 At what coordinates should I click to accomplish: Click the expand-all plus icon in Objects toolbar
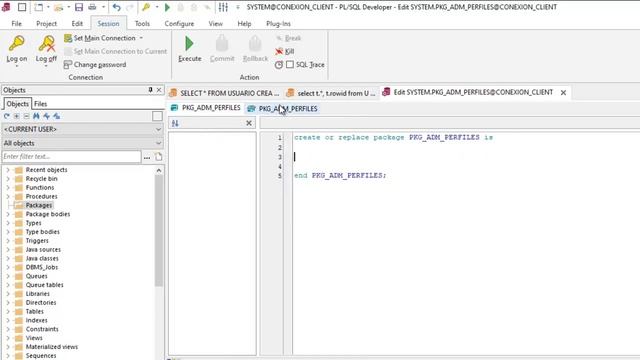(x=16, y=116)
